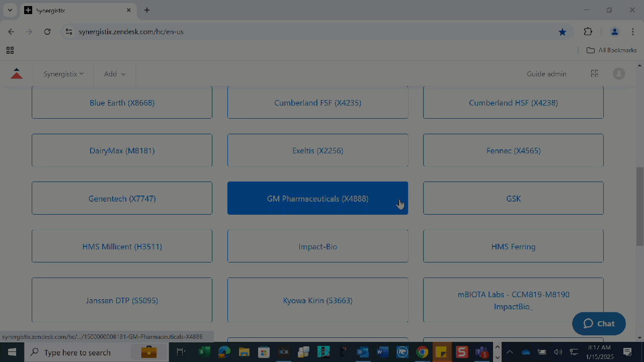Select the Synergistix browser tab
Screen dimensions: 644x362
78,10
